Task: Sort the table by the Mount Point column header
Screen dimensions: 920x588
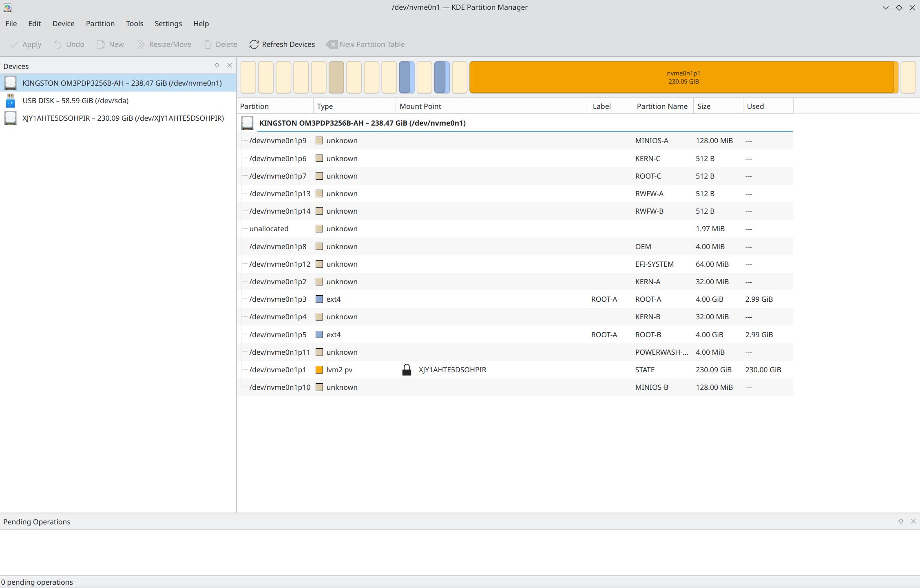Action: click(x=420, y=106)
